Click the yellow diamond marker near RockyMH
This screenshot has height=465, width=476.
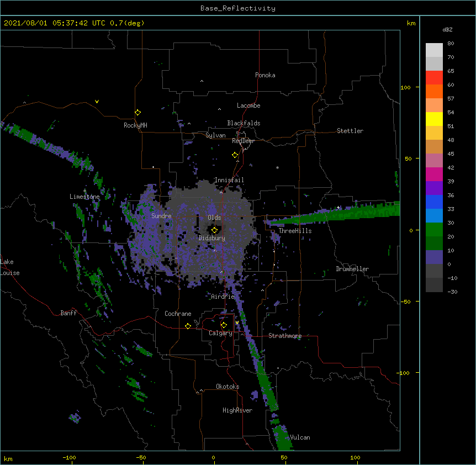point(137,113)
